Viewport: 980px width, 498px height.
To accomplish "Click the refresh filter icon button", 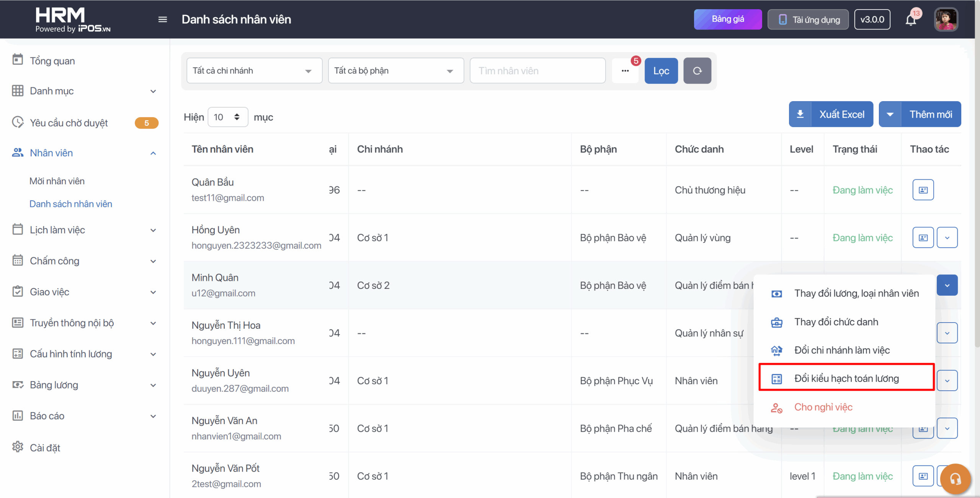I will (697, 71).
